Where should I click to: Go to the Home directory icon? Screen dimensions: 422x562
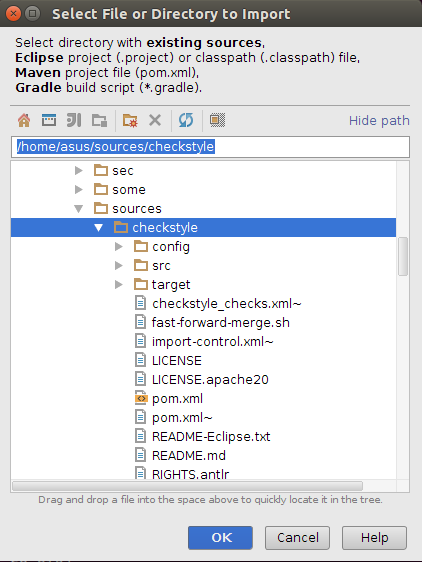pos(24,120)
